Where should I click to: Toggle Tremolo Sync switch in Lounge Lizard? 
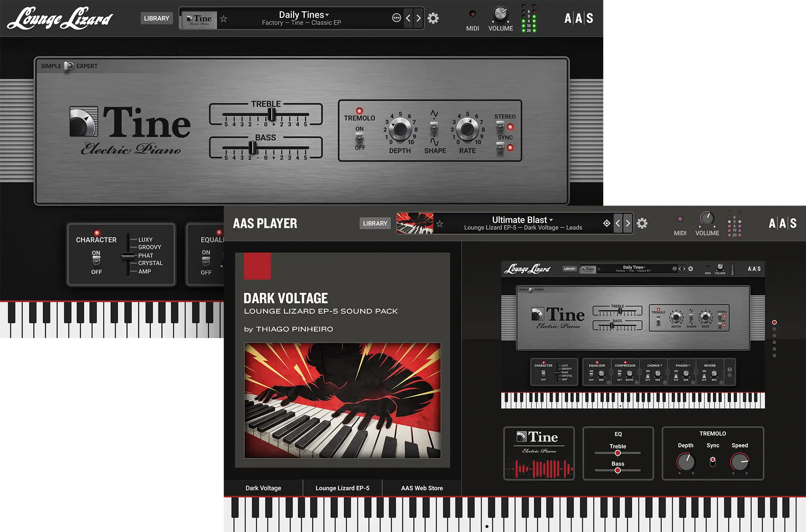[x=500, y=148]
